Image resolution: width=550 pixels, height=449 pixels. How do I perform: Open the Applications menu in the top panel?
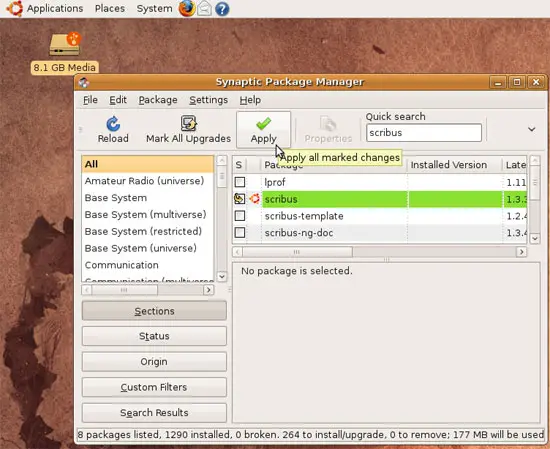[55, 8]
